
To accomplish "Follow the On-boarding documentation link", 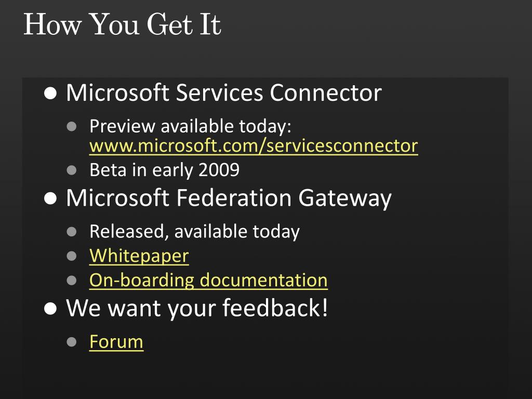I will pyautogui.click(x=208, y=281).
